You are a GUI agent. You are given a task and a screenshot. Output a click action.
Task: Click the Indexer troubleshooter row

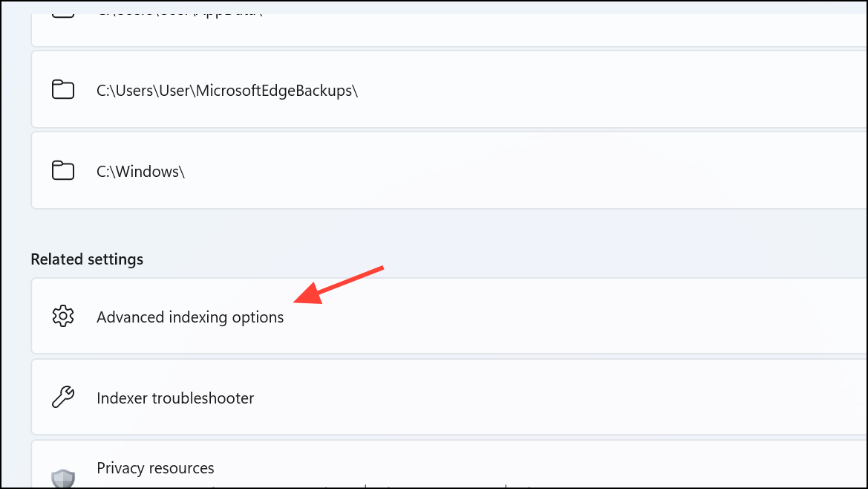pyautogui.click(x=446, y=397)
